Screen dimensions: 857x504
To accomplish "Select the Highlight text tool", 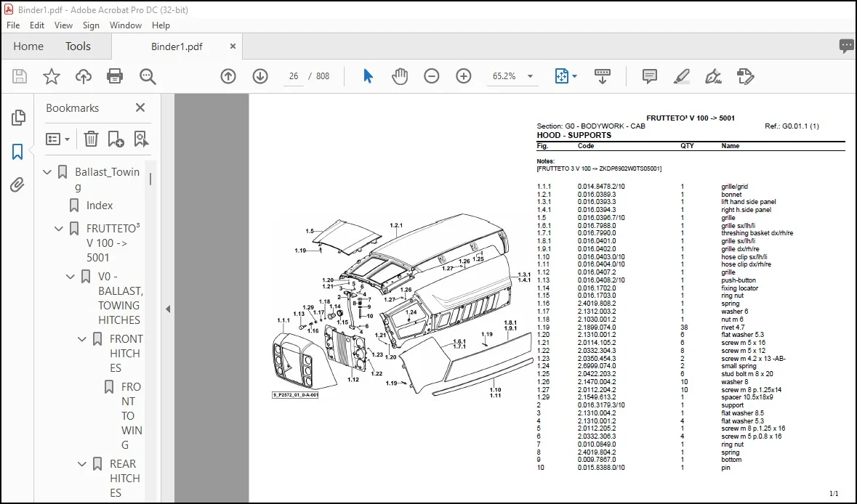I will (681, 76).
